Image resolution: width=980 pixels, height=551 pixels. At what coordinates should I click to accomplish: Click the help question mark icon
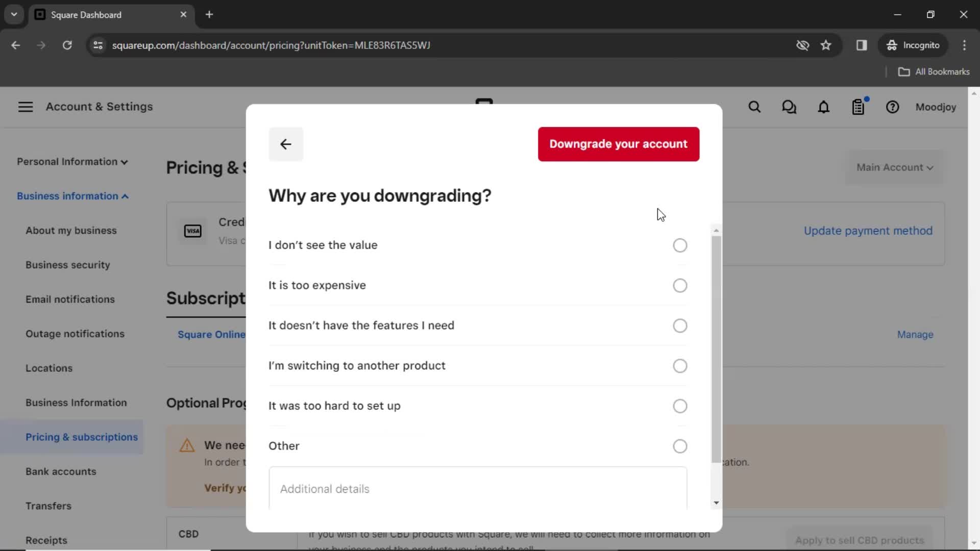893,107
